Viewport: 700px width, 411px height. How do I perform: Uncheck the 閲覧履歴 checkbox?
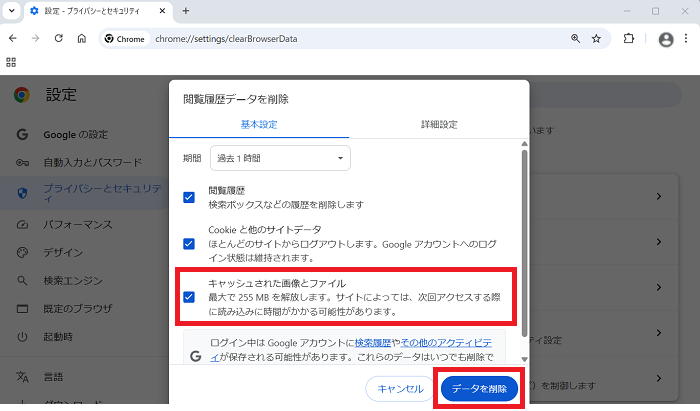pos(188,197)
